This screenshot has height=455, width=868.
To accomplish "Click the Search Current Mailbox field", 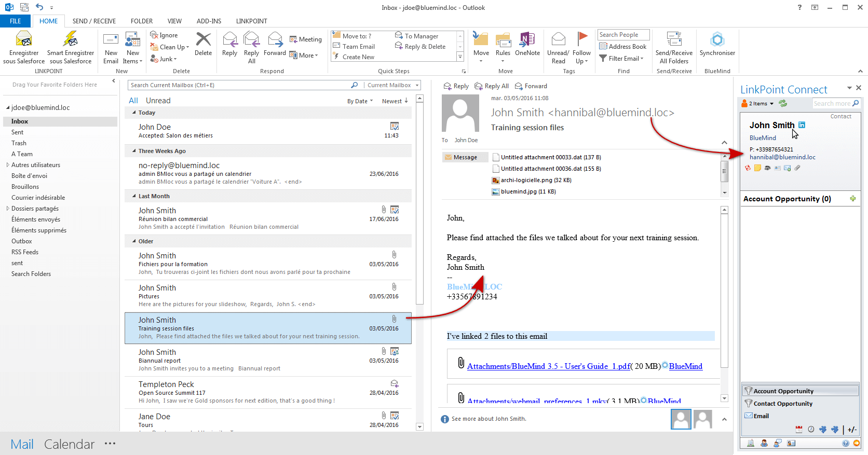I will point(239,85).
